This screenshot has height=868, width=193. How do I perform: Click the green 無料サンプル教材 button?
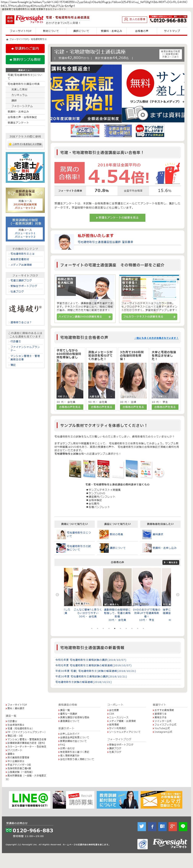coord(25,60)
